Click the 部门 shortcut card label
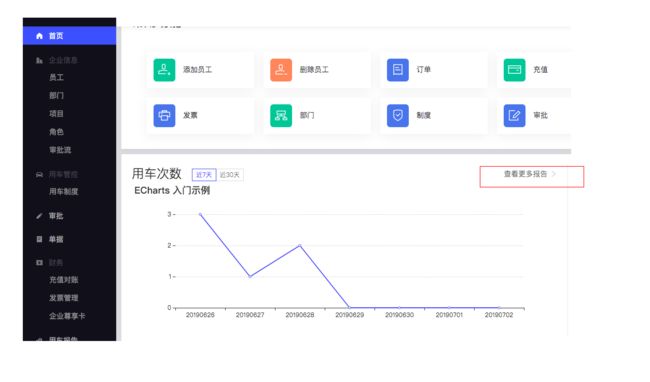650x382 pixels. (307, 115)
